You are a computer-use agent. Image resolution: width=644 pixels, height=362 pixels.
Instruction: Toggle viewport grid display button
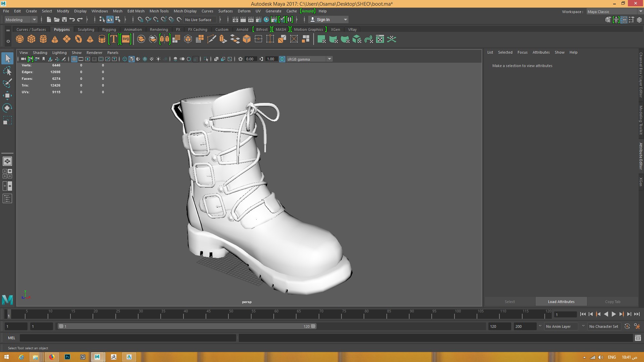click(x=74, y=59)
